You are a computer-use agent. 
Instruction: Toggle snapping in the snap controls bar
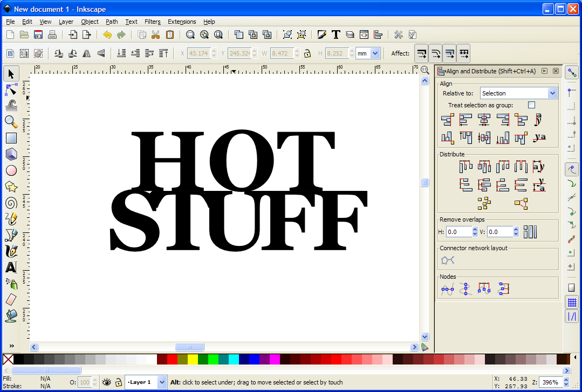pos(572,72)
